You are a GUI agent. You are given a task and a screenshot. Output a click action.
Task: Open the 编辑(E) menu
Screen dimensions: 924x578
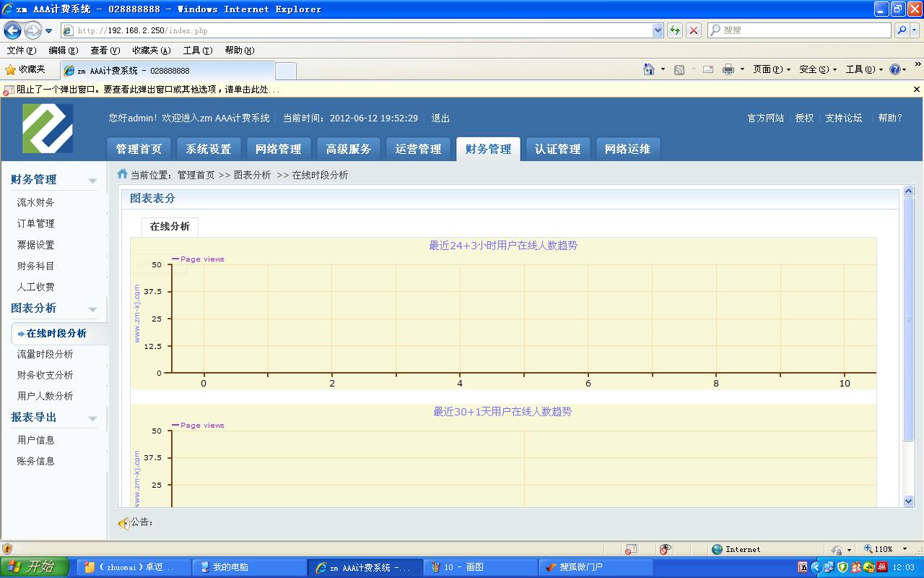63,51
